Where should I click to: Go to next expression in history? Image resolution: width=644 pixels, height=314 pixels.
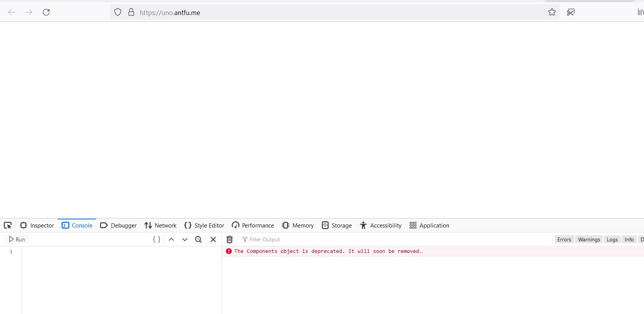[185, 239]
